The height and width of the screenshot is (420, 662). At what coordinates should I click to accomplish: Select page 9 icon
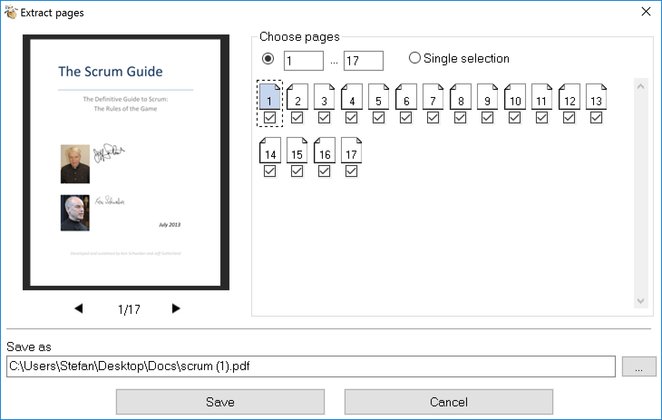pyautogui.click(x=488, y=97)
